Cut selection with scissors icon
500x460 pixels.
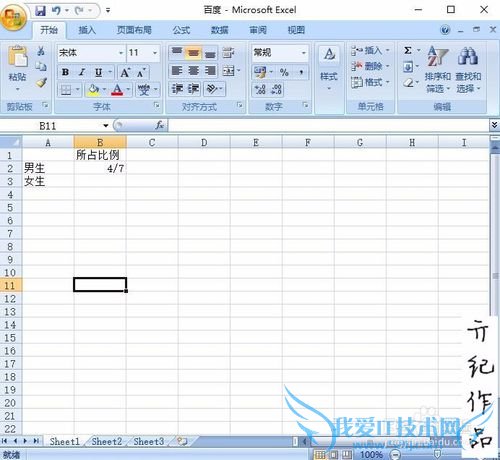point(41,51)
